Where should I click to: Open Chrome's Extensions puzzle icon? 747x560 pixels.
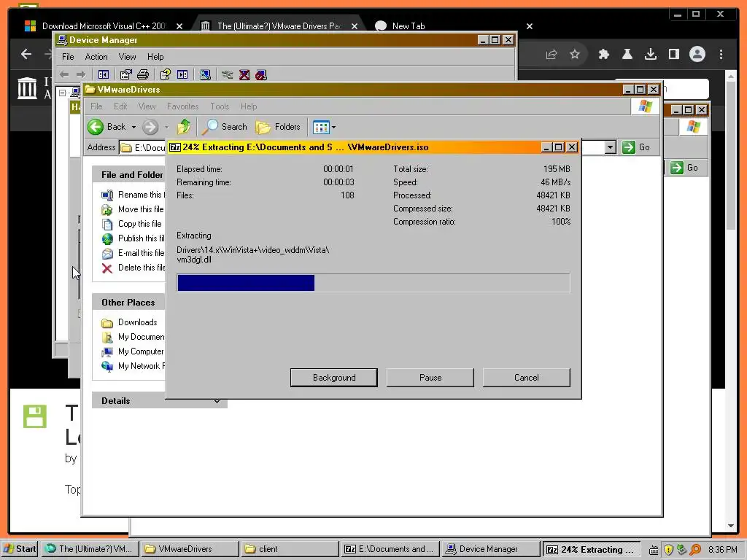[x=603, y=54]
